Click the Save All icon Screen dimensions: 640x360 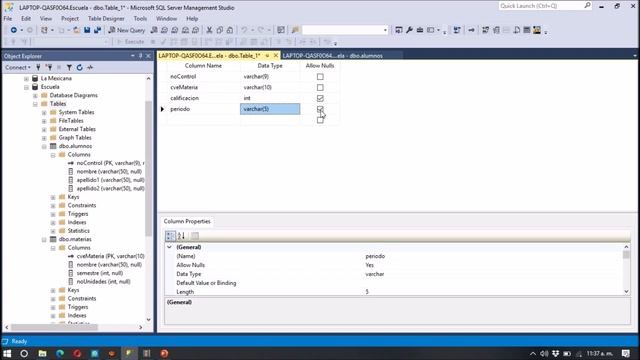[98, 30]
